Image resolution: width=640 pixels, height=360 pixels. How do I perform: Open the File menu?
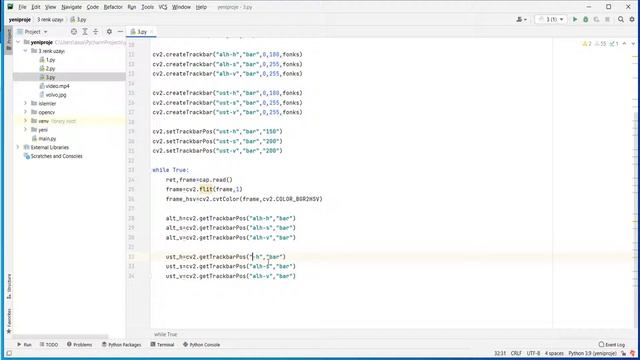pyautogui.click(x=22, y=7)
